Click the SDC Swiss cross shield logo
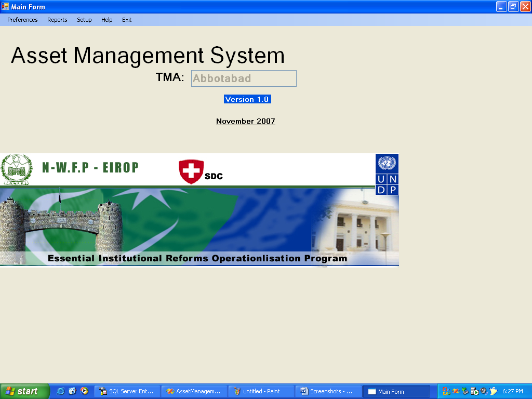532x399 pixels. [191, 171]
